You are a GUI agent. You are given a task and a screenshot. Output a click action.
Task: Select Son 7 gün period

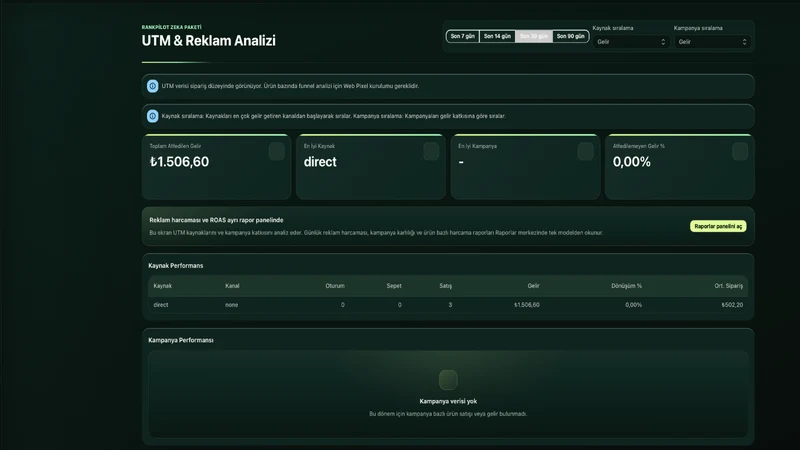coord(463,36)
